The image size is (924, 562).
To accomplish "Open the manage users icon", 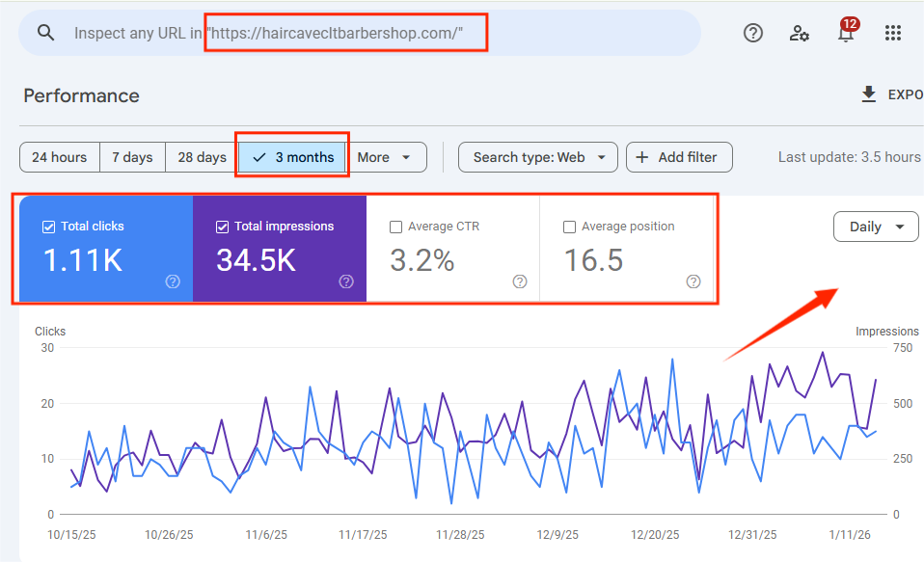I will pos(800,33).
